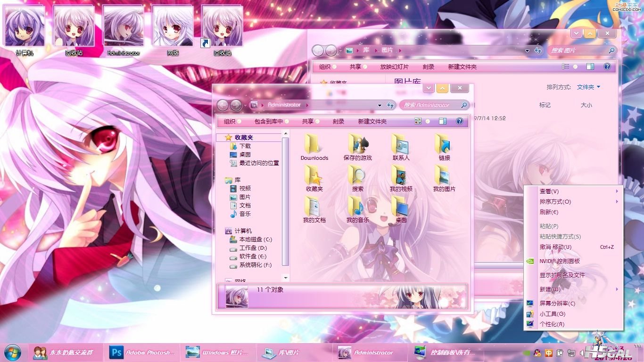This screenshot has width=644, height=362.
Task: Expand 组织 menu in Administrator window
Action: [x=233, y=121]
